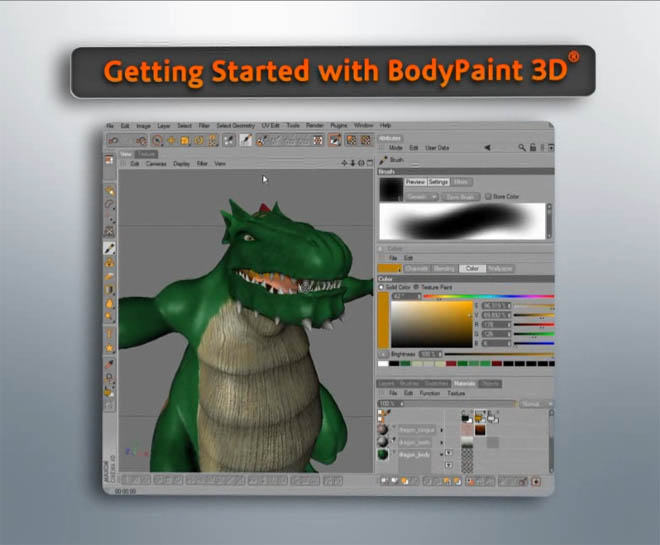
Task: Switch to the Channels tab in Colors
Action: tap(417, 269)
